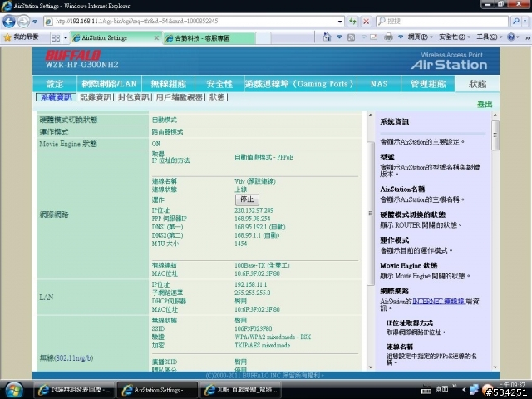The height and width of the screenshot is (399, 532).
Task: Click the help pane scroll down arrow
Action: [x=495, y=367]
